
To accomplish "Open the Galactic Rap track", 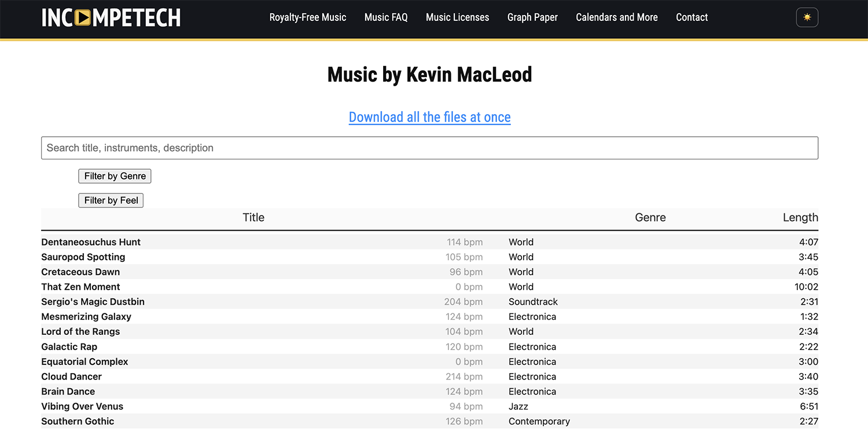I will tap(69, 347).
